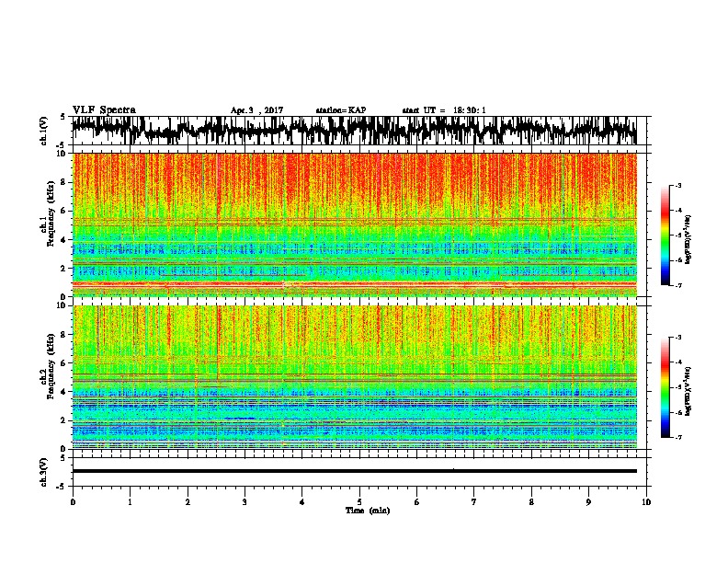Viewport: 728px width, 563px height.
Task: Click the ch.2 spectrogram panel
Action: coord(354,377)
